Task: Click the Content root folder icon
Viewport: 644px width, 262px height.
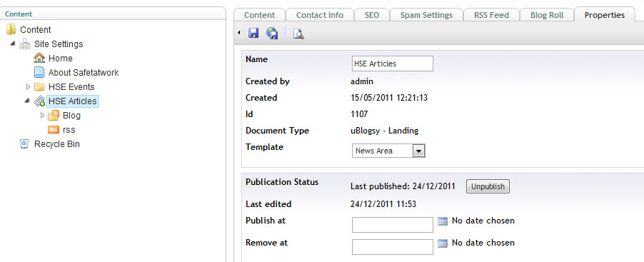Action: click(11, 29)
